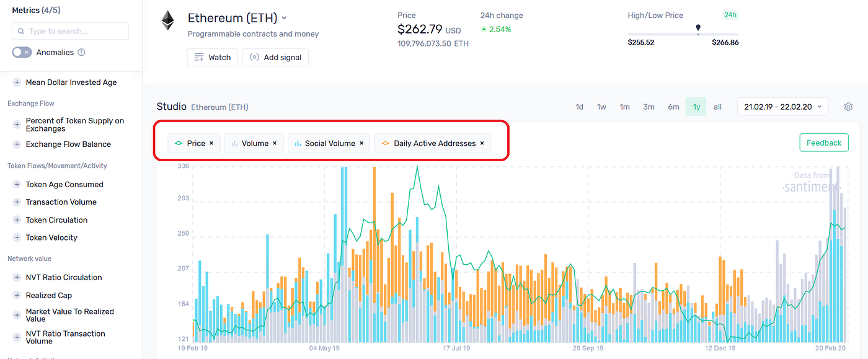Add Percent of Token Supply on Exchanges
The image size is (868, 359).
coord(17,125)
